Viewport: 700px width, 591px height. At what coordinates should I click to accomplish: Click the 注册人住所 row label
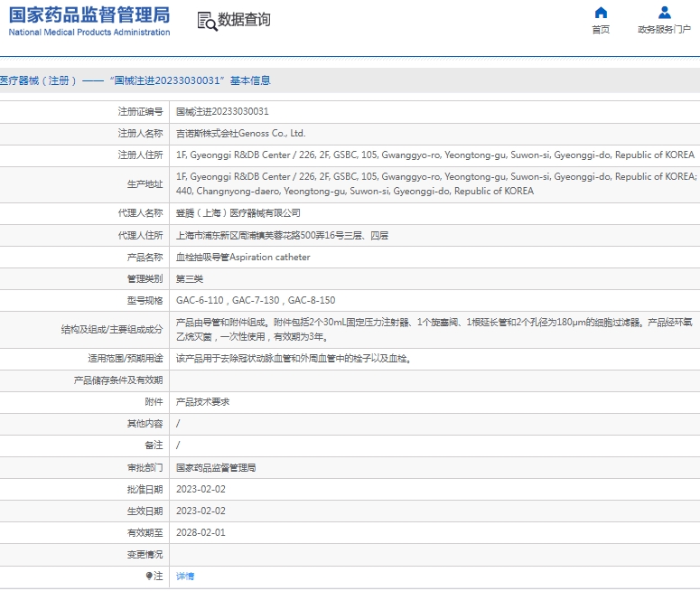click(140, 155)
